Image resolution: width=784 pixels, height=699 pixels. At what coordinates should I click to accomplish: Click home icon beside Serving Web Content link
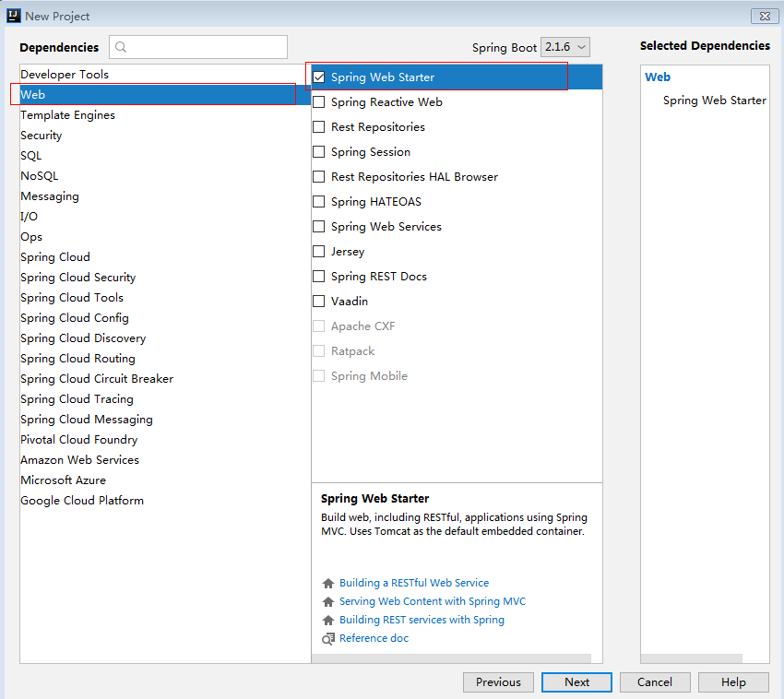[x=328, y=601]
